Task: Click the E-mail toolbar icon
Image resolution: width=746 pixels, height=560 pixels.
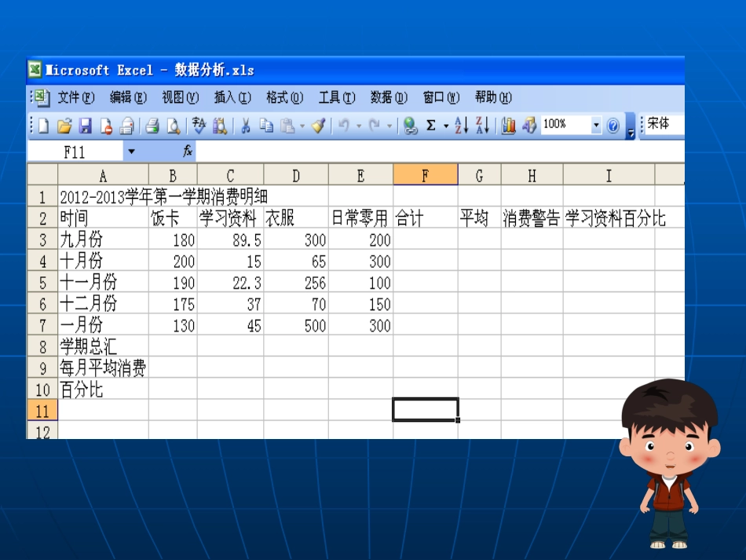Action: point(126,126)
